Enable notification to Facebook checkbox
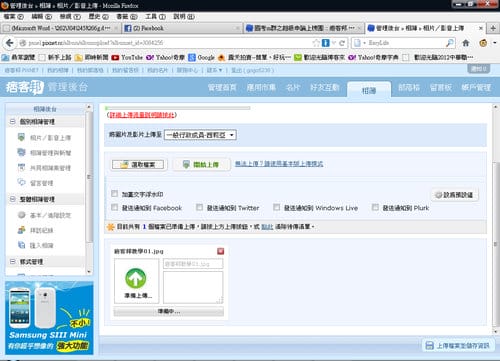The image size is (500, 361). (114, 207)
